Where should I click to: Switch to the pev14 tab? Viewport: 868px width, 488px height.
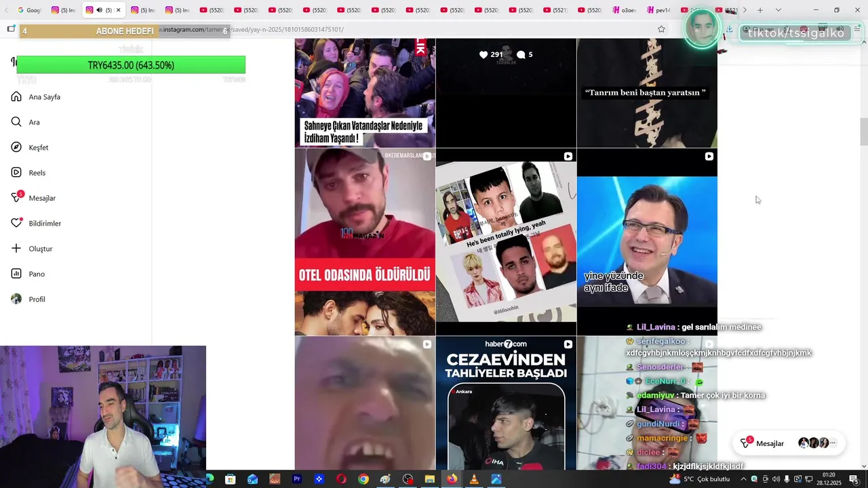click(658, 10)
